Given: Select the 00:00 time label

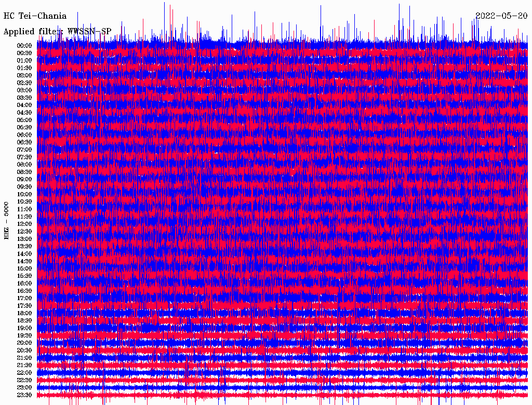Looking at the screenshot, I should coord(24,46).
